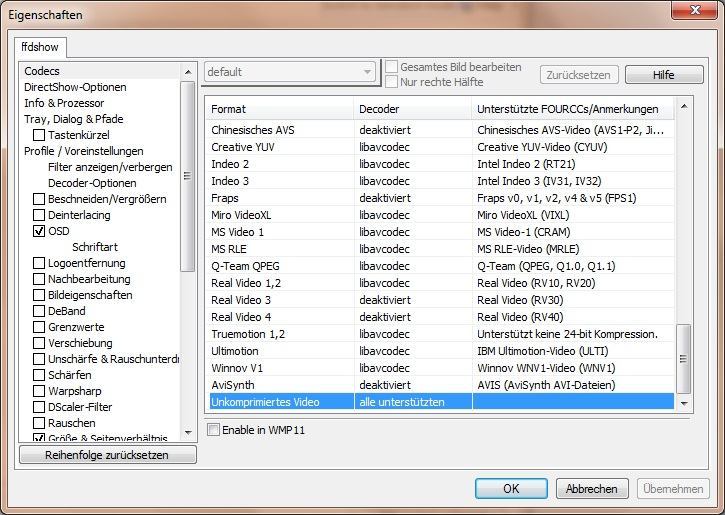This screenshot has height=515, width=725.
Task: Click scroll down arrow of filter list
Action: [x=188, y=433]
